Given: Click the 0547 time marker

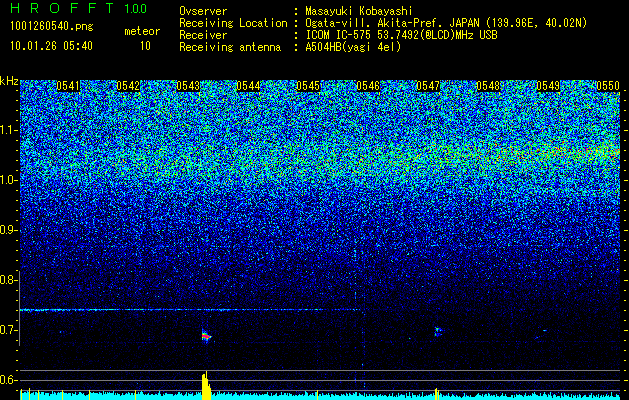Looking at the screenshot, I should [428, 86].
